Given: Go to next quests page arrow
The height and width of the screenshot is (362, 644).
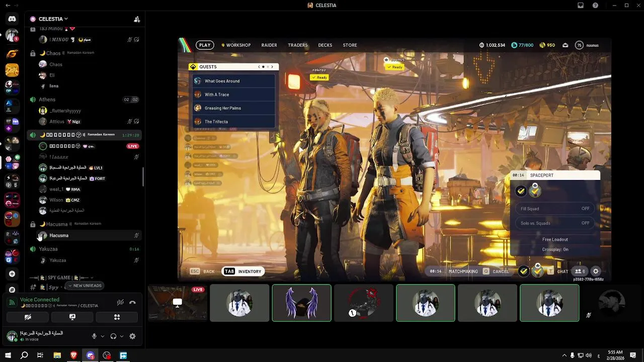Looking at the screenshot, I should (x=272, y=66).
